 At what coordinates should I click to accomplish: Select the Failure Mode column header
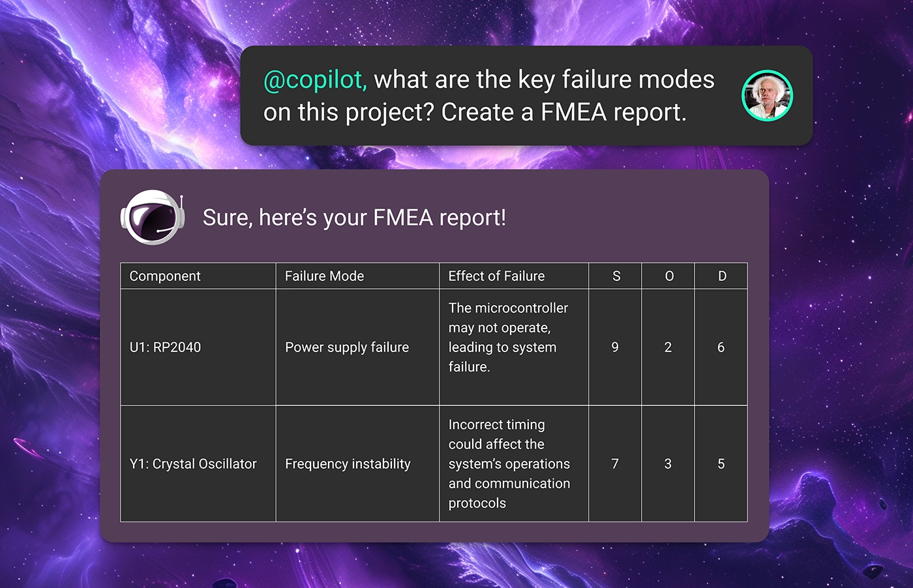click(324, 276)
